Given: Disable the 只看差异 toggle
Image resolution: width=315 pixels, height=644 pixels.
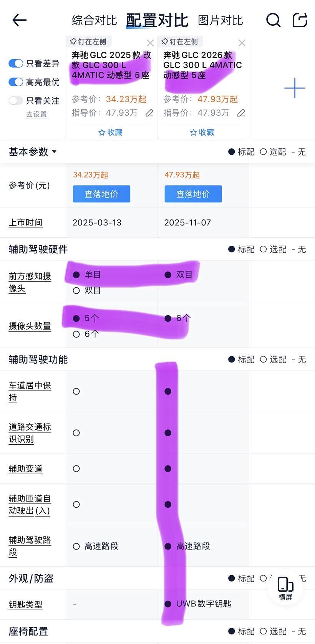Looking at the screenshot, I should 16,63.
